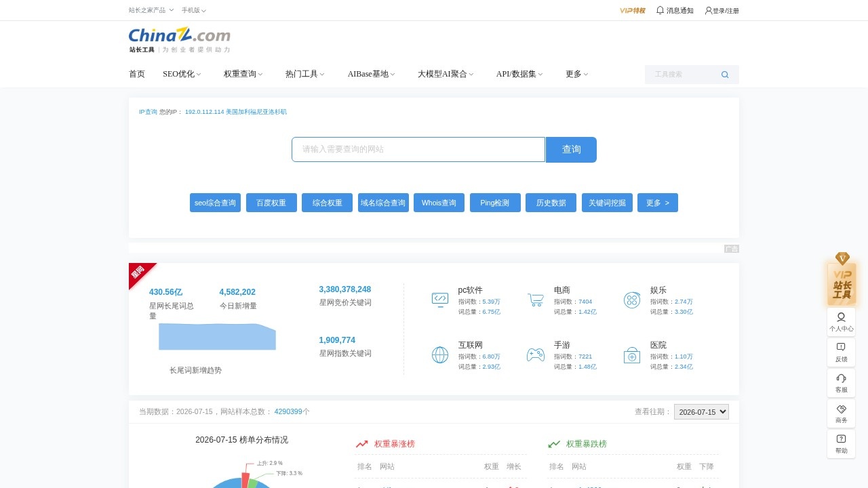Click the 医院 medical kit icon

pos(631,354)
